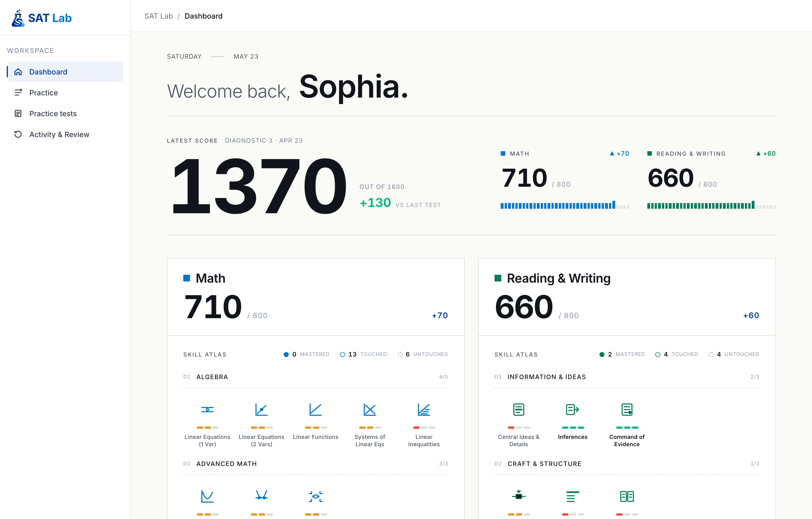Click the Practice list icon
812x519 pixels.
point(18,93)
